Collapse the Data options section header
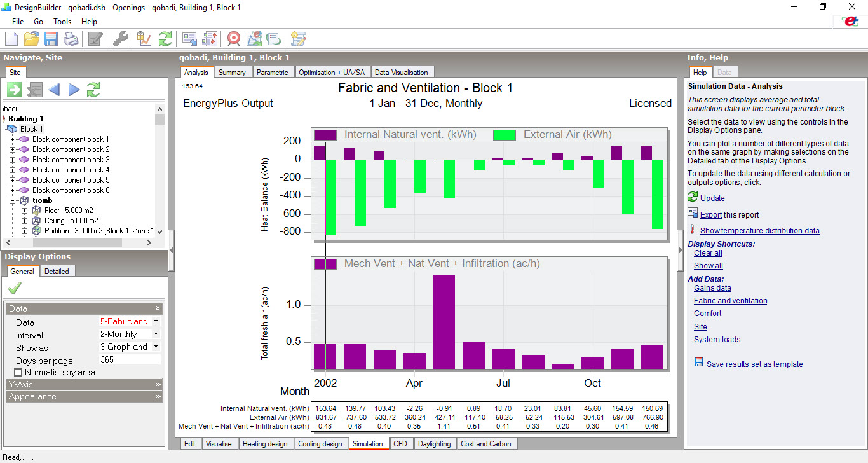 click(x=85, y=308)
